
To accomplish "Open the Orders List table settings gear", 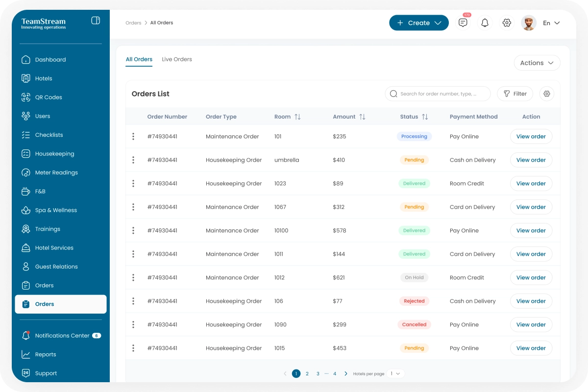I will pyautogui.click(x=547, y=94).
